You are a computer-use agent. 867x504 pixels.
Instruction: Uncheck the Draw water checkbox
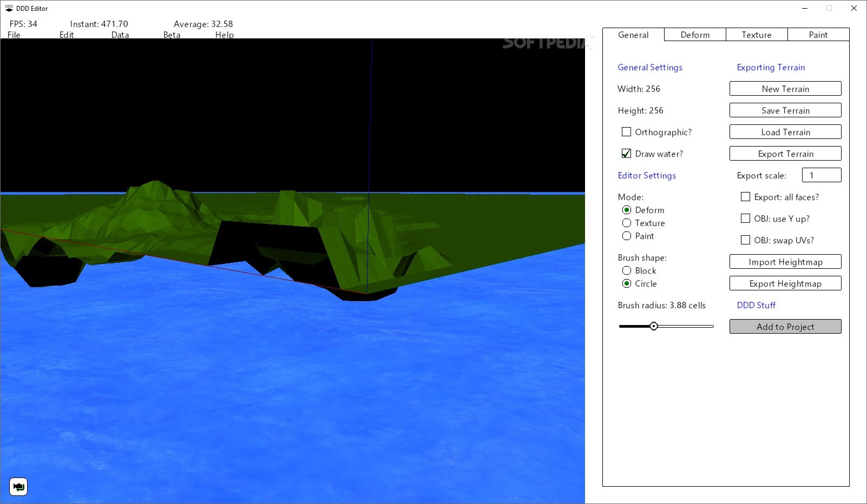click(x=626, y=154)
